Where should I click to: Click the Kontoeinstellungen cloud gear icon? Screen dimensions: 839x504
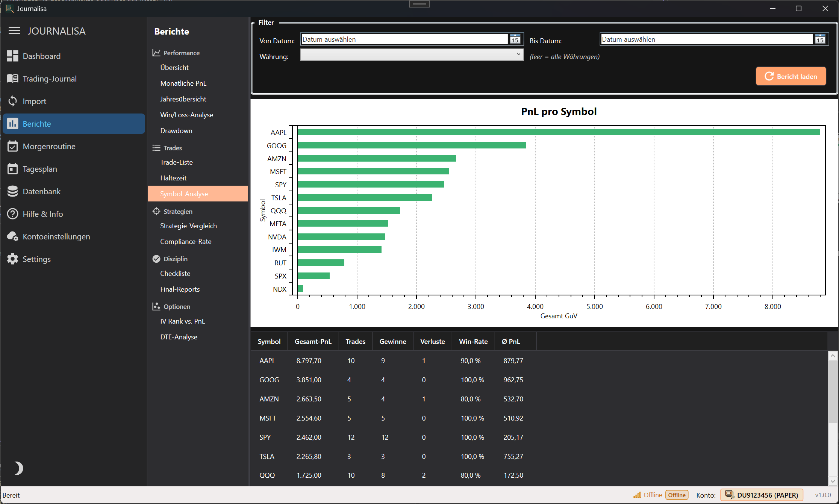pyautogui.click(x=12, y=236)
